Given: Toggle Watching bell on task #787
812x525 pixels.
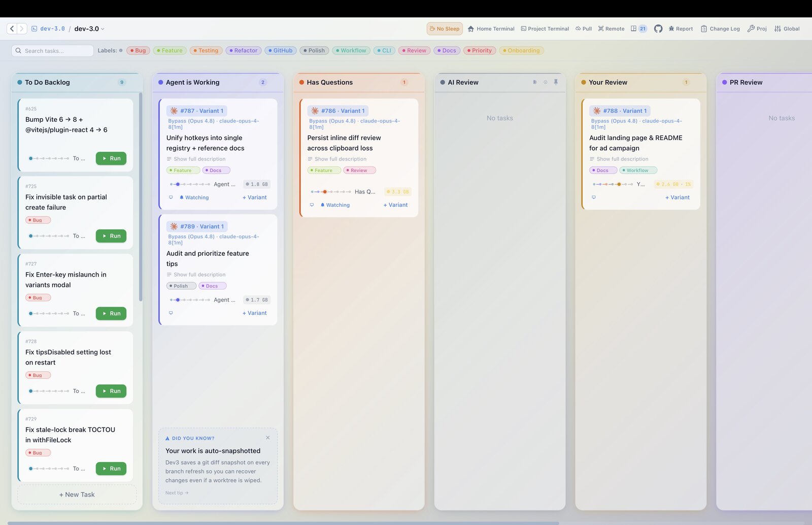Looking at the screenshot, I should pos(194,198).
